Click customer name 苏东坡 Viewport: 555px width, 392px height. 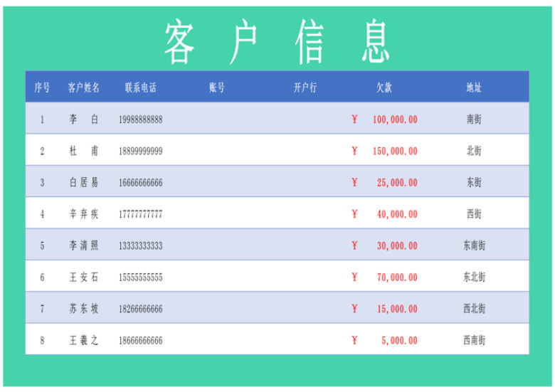click(x=83, y=309)
